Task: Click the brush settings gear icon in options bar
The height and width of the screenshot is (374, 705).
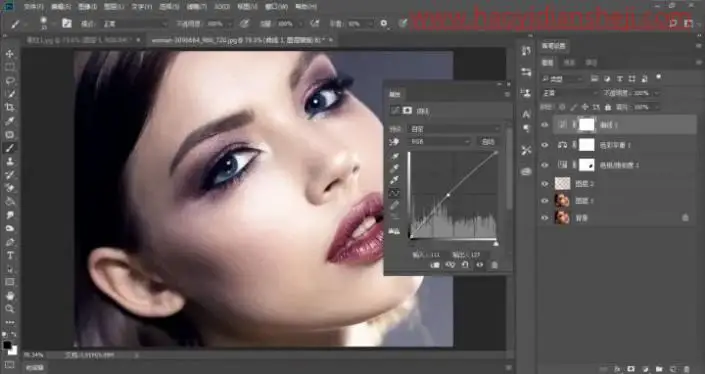Action: (x=384, y=23)
